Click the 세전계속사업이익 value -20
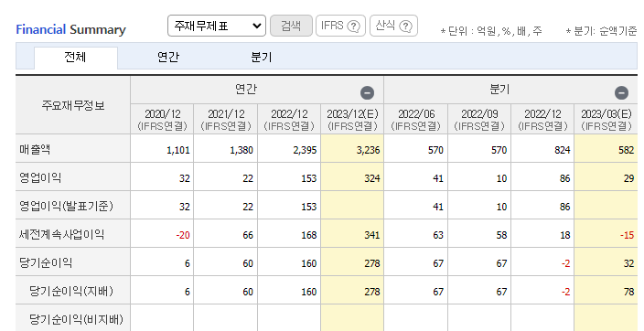The height and width of the screenshot is (331, 644). (183, 235)
